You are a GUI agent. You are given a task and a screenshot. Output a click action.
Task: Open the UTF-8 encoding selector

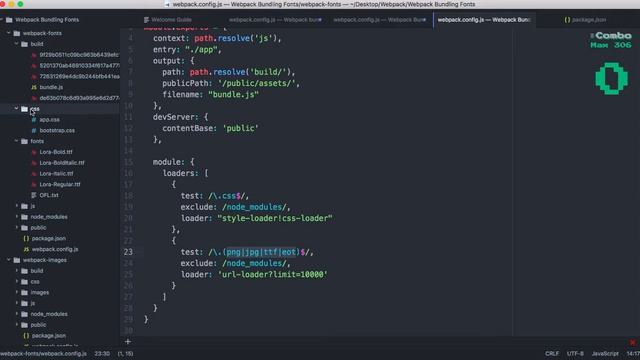575,353
